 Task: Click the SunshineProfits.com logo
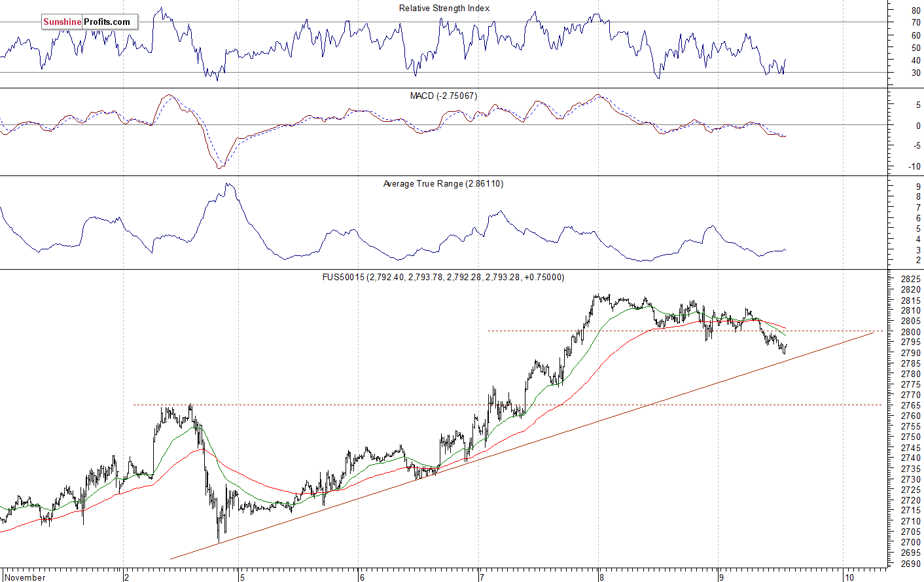[90, 22]
